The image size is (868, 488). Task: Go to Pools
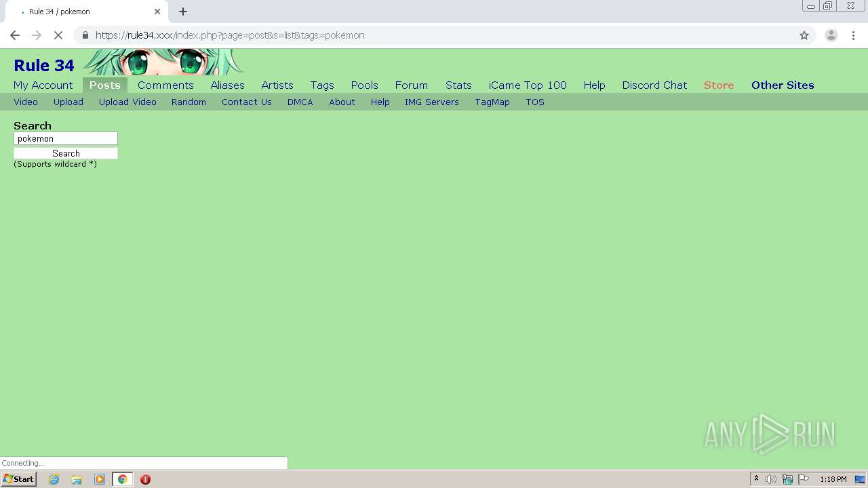(364, 85)
